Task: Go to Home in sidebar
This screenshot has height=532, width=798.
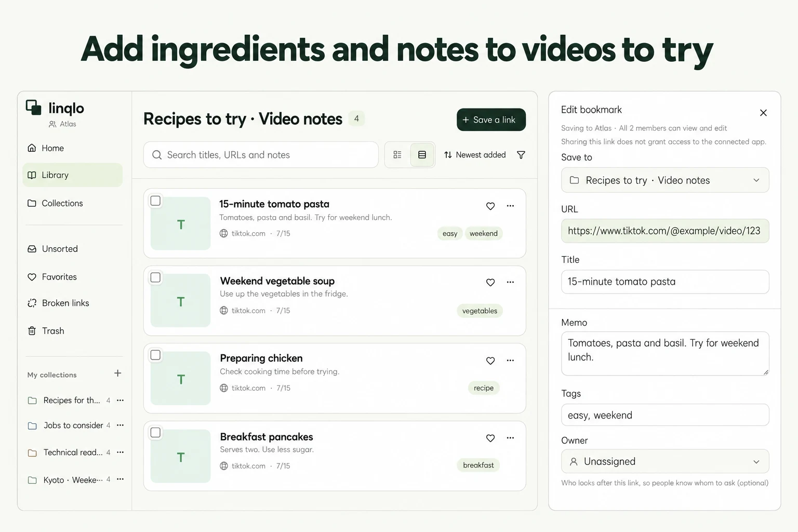Action: tap(73, 148)
